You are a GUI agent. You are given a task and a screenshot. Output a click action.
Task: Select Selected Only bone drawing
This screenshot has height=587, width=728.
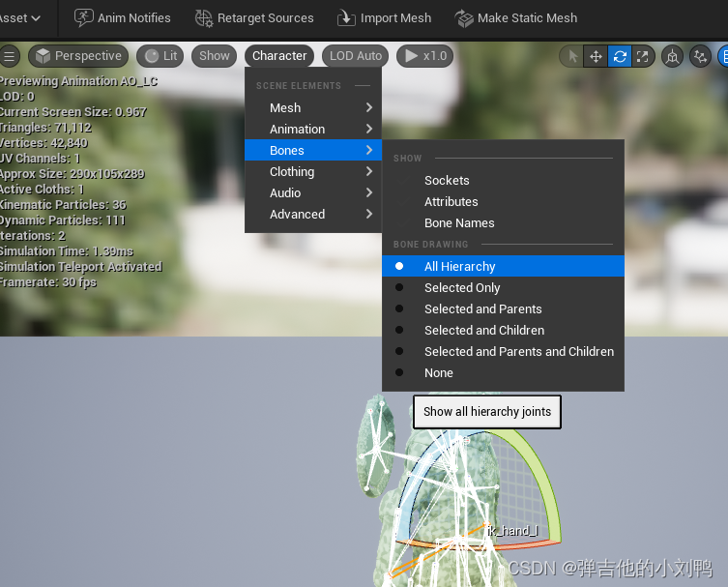tap(503, 287)
